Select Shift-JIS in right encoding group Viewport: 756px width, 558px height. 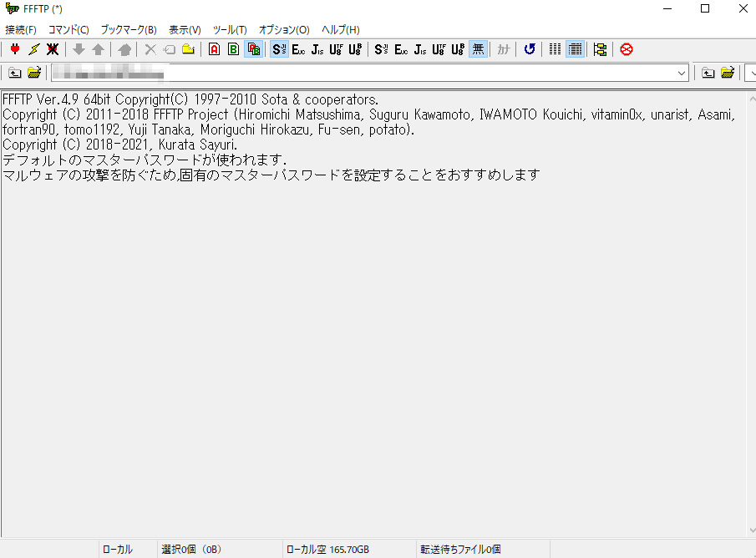tap(381, 49)
